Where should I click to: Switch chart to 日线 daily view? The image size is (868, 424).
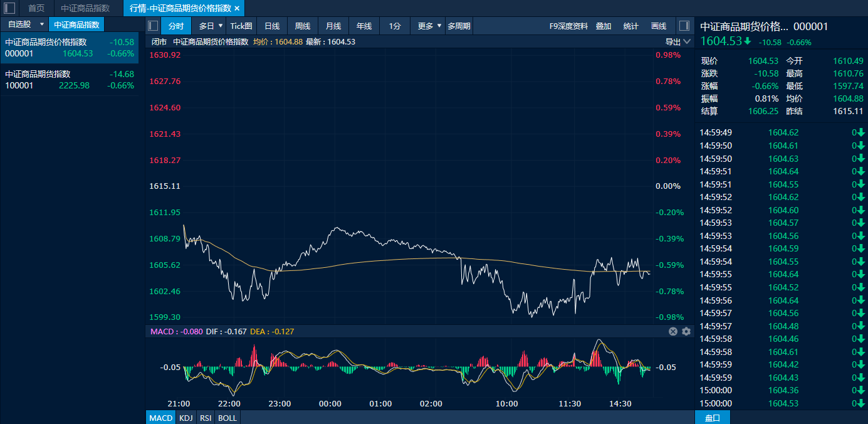tap(272, 26)
